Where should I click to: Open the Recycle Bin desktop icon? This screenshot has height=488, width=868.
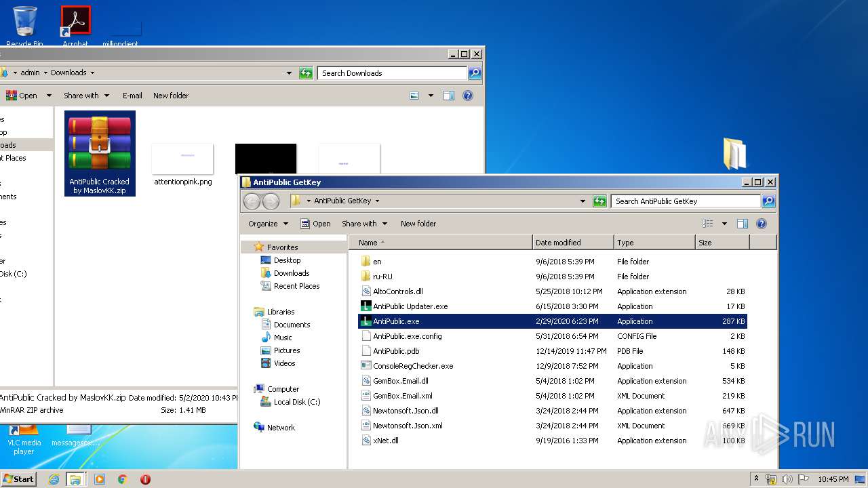pos(24,26)
